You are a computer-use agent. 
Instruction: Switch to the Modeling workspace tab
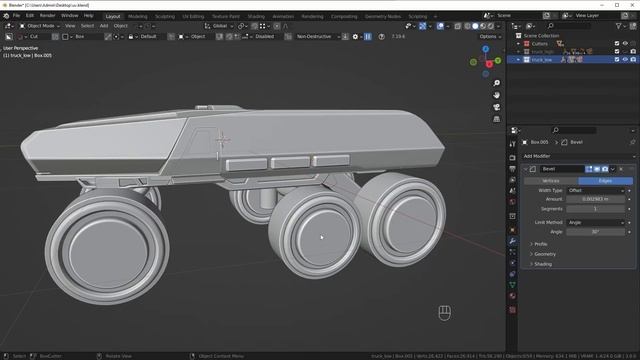[x=138, y=17]
